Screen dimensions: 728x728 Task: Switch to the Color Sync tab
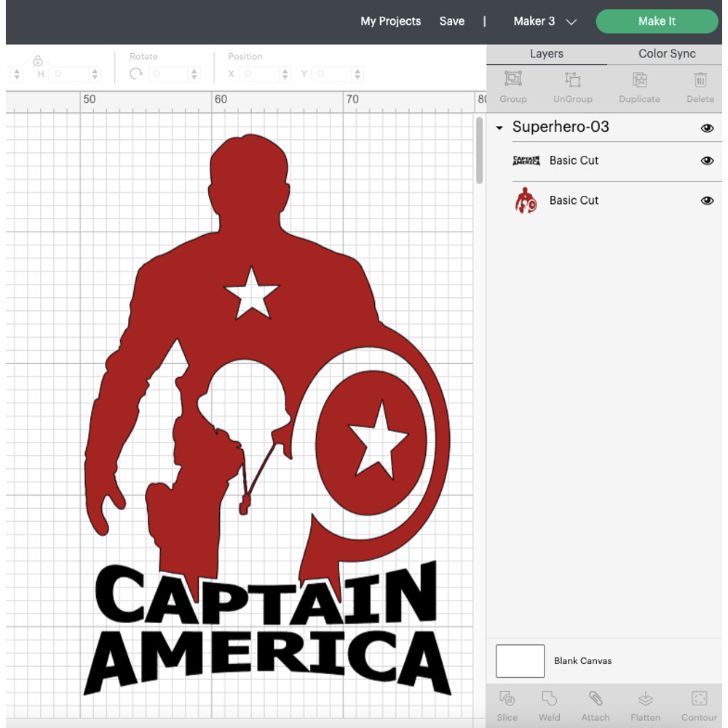coord(666,53)
